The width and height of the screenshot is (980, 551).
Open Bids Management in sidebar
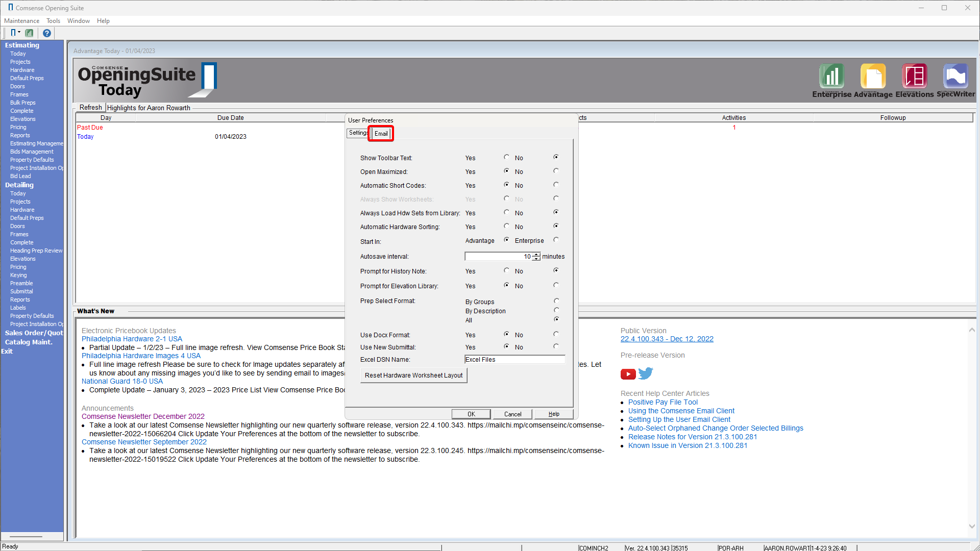32,152
